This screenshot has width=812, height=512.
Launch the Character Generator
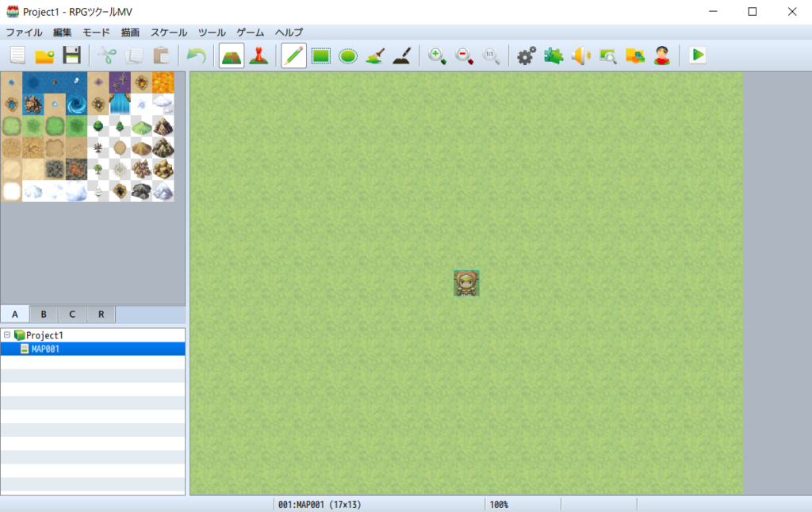(x=662, y=55)
